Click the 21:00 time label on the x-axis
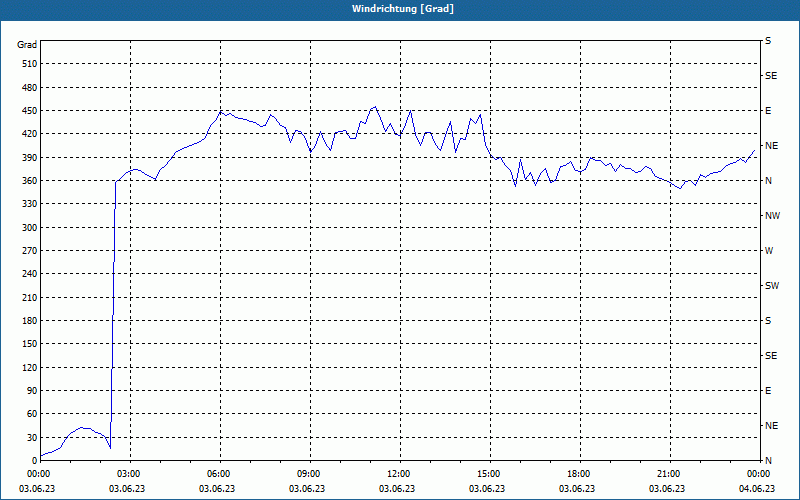The height and width of the screenshot is (500, 800). [x=670, y=474]
